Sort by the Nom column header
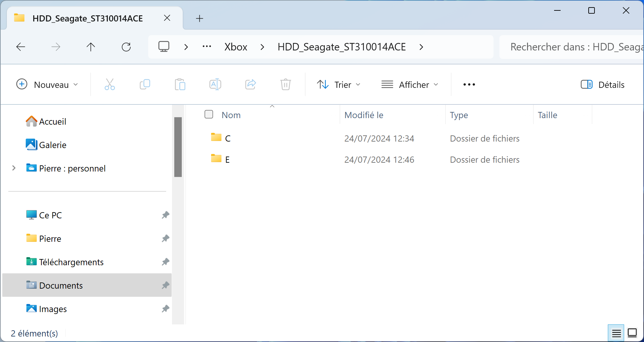644x342 pixels. pyautogui.click(x=231, y=115)
